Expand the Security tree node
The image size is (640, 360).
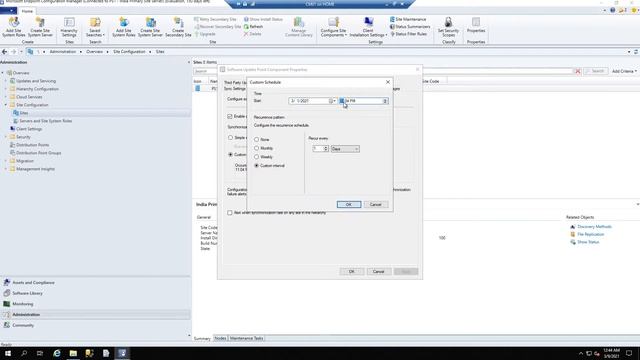(x=6, y=137)
